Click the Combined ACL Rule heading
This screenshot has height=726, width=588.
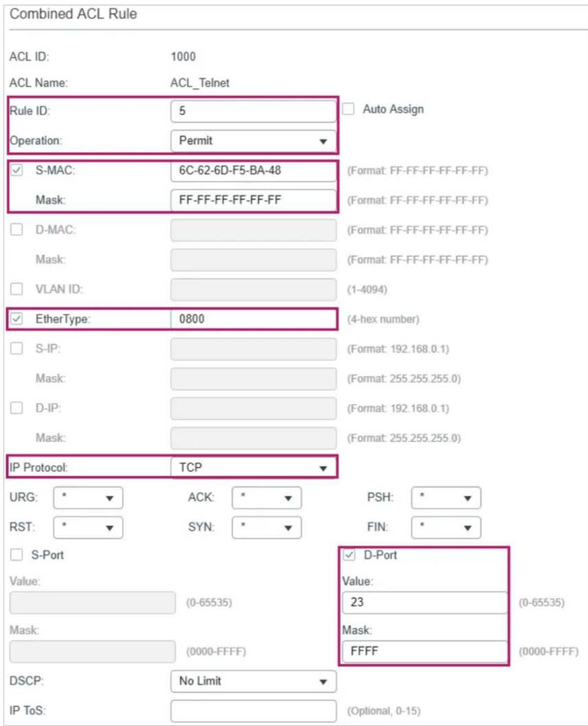point(73,14)
